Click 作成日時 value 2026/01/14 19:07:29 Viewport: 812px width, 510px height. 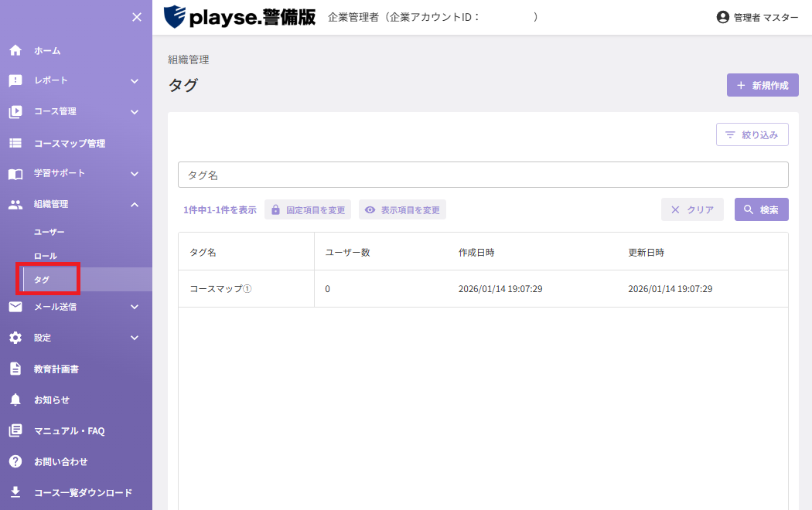[500, 289]
